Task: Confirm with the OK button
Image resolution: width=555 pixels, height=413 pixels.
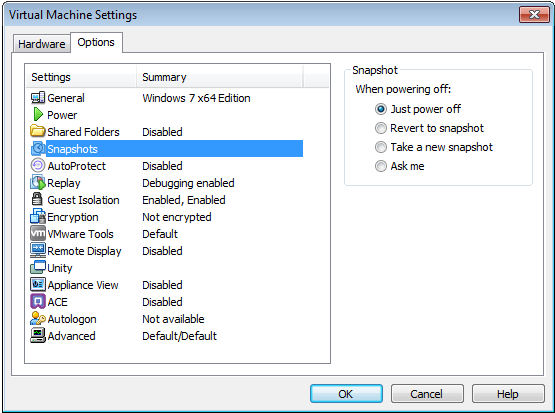Action: pyautogui.click(x=346, y=394)
